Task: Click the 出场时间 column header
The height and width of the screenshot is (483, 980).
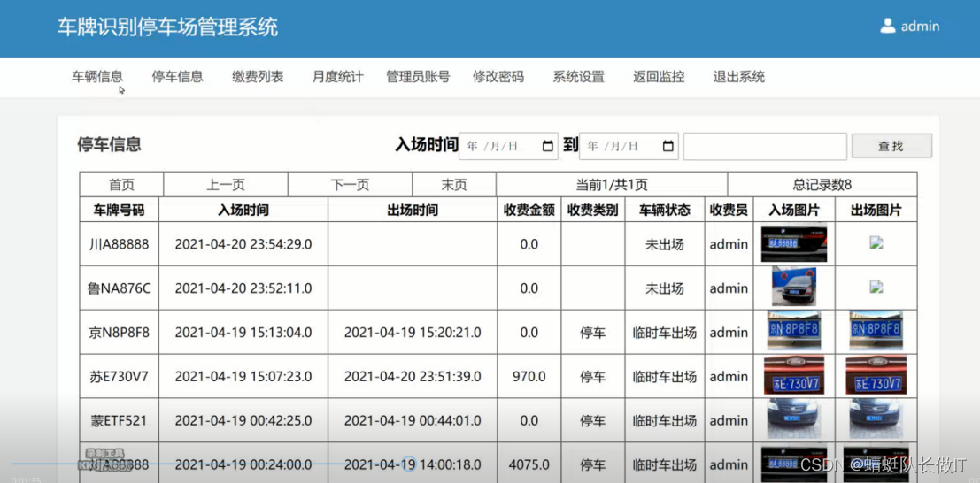Action: coord(413,210)
